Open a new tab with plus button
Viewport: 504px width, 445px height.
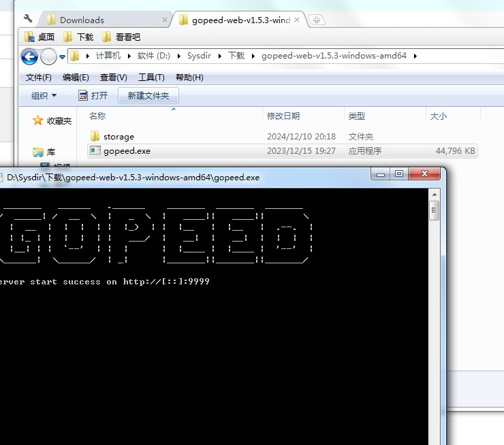click(317, 20)
